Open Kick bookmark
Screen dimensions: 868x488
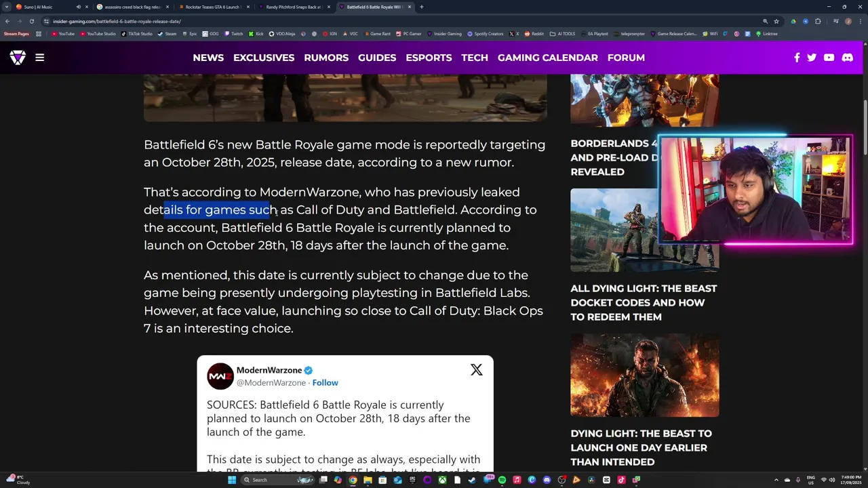[x=256, y=34]
